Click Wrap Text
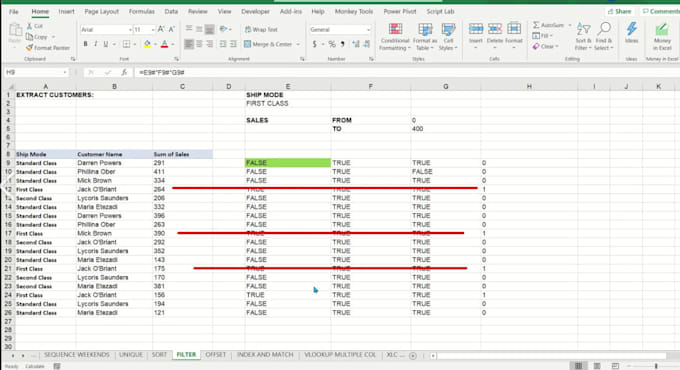Screen dimensions: 680x370 pyautogui.click(x=261, y=29)
